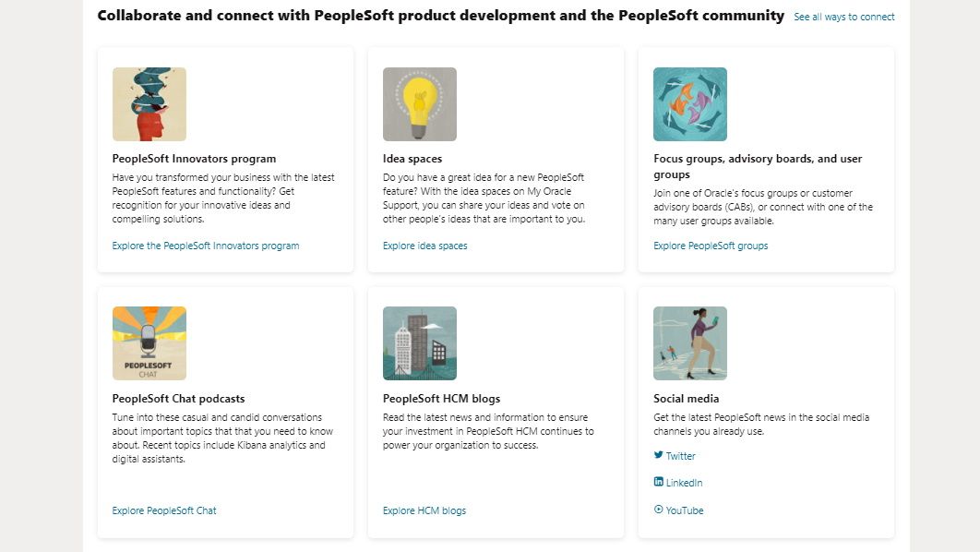The image size is (980, 552).
Task: Click the PeopleSoft Innovators program illustration
Action: pyautogui.click(x=149, y=103)
